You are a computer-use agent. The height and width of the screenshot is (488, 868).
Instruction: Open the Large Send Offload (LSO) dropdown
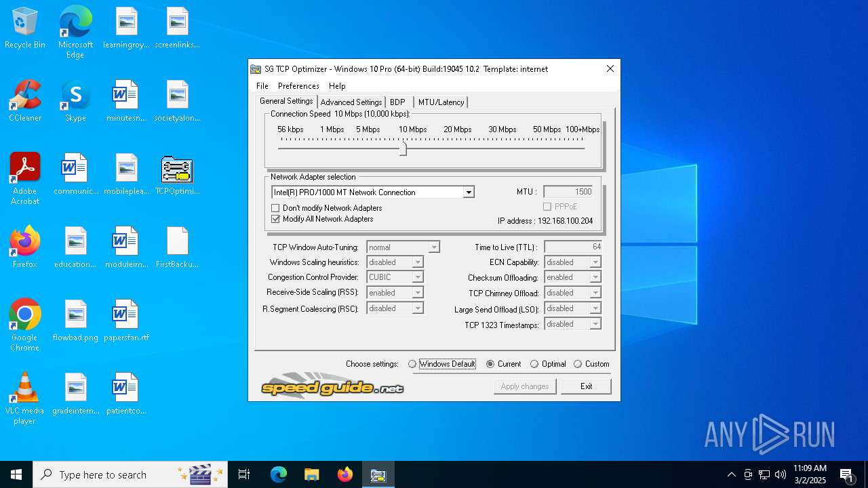coord(595,308)
